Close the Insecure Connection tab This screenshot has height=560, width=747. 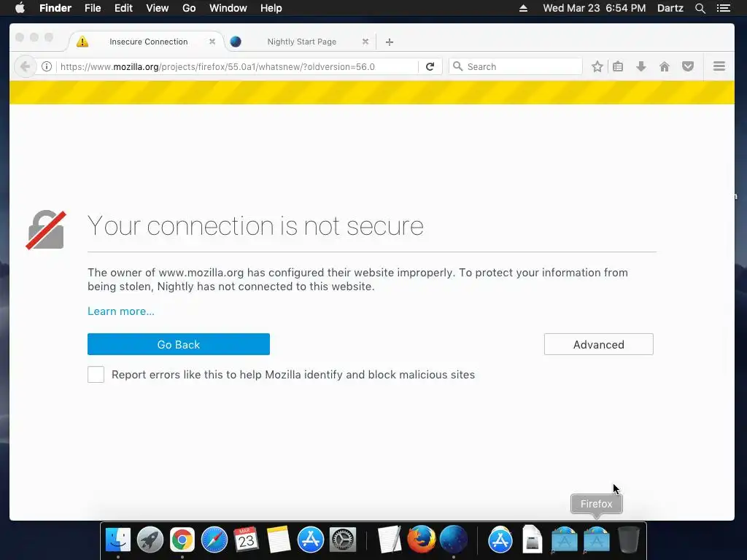(x=212, y=42)
